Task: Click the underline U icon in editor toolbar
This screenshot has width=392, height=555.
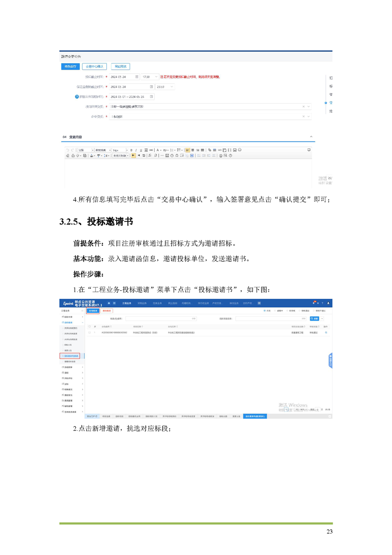Action: [x=140, y=149]
